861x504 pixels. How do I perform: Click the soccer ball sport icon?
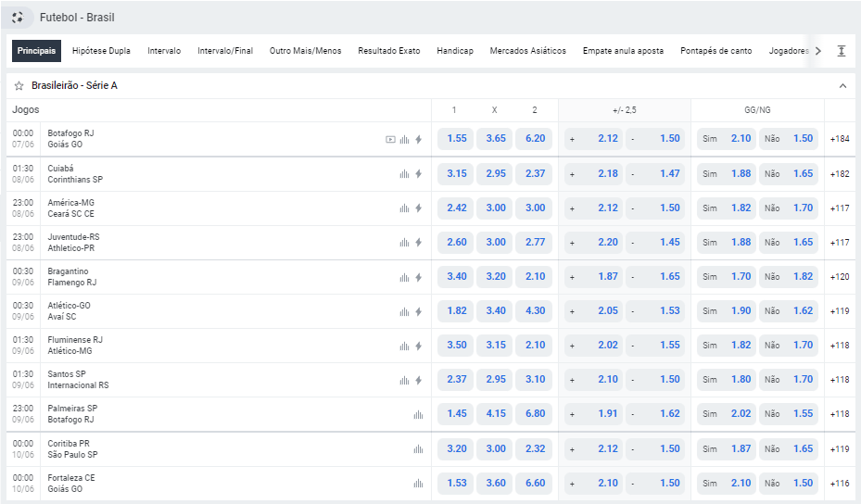19,18
